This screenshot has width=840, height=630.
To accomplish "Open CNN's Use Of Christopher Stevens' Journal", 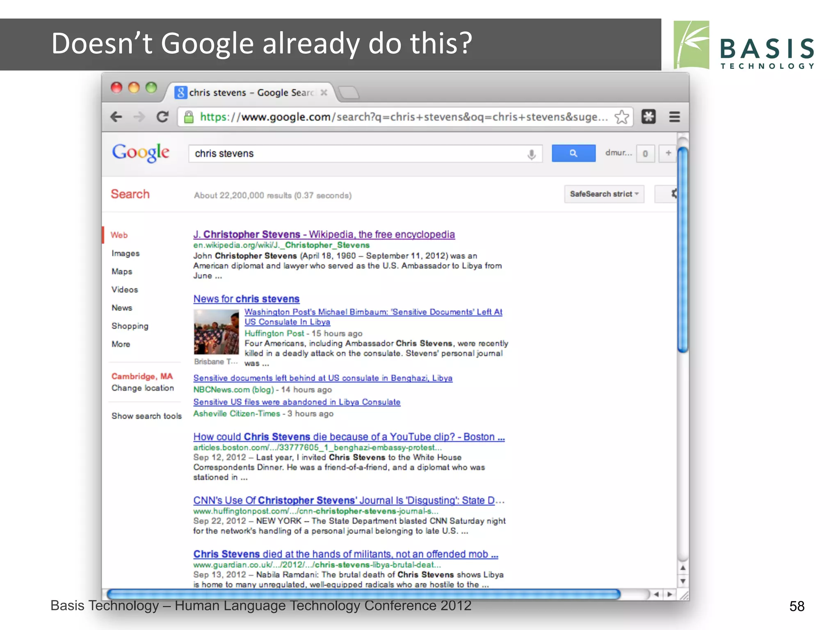I will point(349,500).
